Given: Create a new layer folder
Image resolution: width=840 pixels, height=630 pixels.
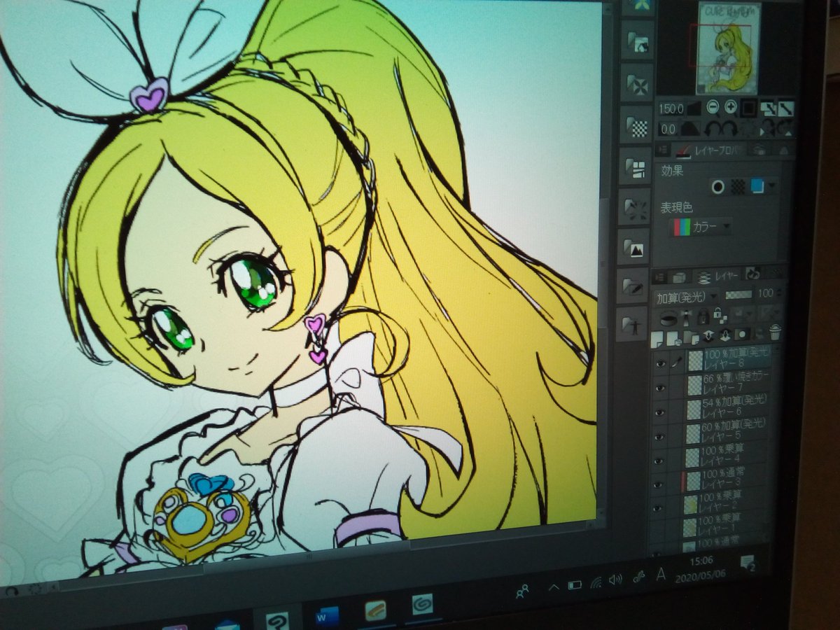Looking at the screenshot, I should (x=692, y=338).
